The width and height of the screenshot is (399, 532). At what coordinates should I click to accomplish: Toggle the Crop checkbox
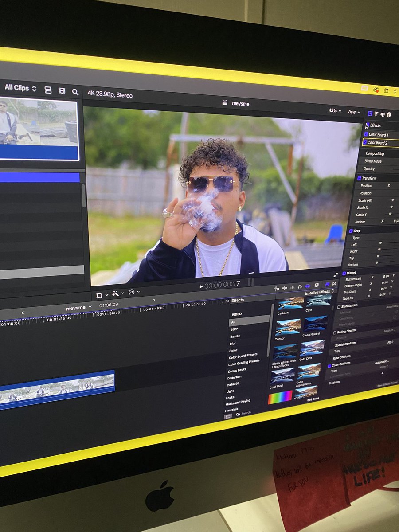[351, 231]
